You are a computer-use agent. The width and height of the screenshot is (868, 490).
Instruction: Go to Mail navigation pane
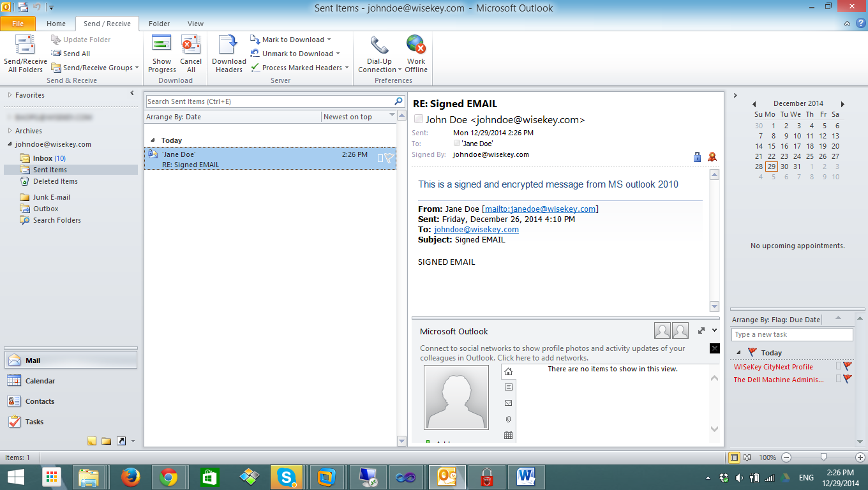pyautogui.click(x=71, y=360)
